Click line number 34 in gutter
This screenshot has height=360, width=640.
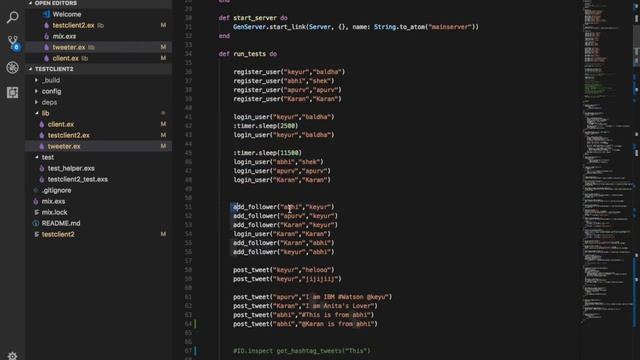coord(188,54)
